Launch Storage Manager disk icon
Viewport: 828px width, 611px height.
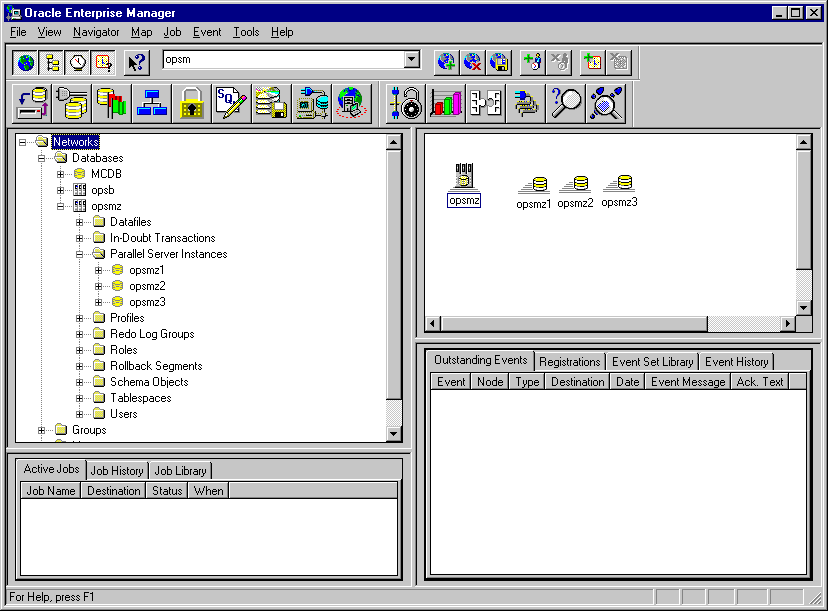coord(271,103)
